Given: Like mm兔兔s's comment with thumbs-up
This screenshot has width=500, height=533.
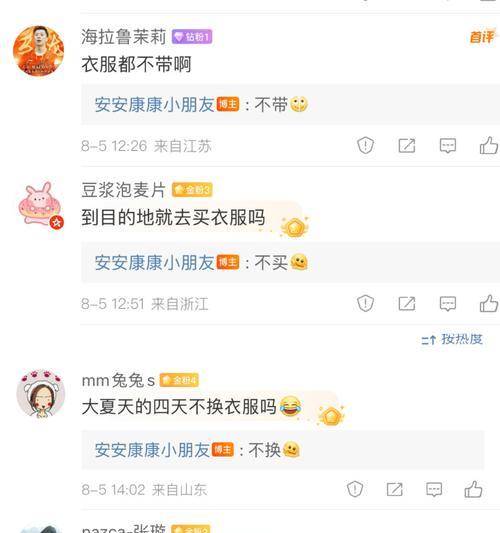Looking at the screenshot, I should (x=473, y=489).
